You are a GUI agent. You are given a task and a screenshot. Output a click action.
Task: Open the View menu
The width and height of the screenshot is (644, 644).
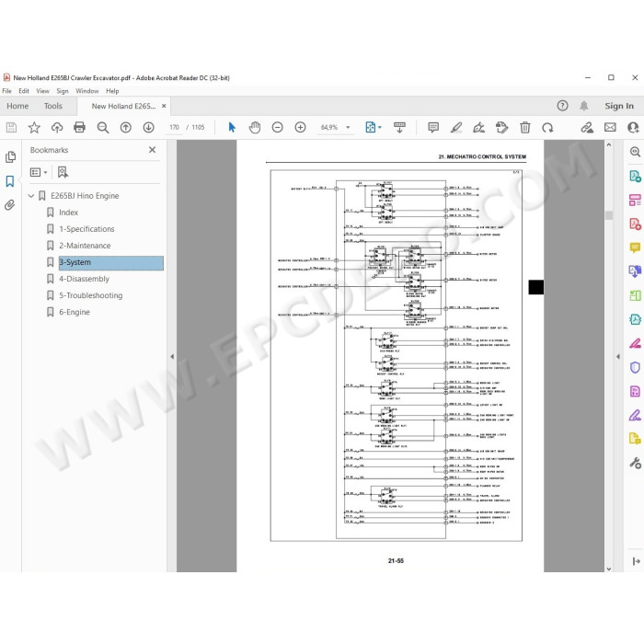[x=42, y=91]
